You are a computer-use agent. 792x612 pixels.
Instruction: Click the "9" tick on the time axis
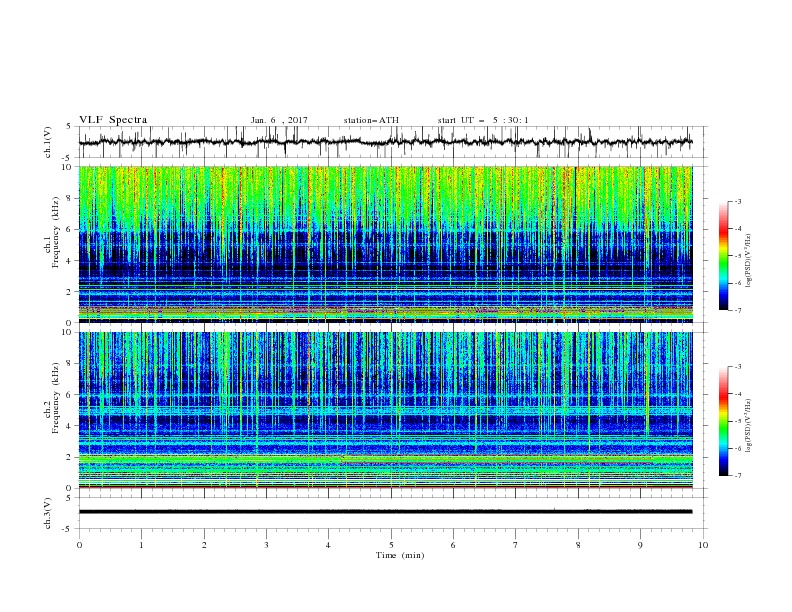coord(640,545)
